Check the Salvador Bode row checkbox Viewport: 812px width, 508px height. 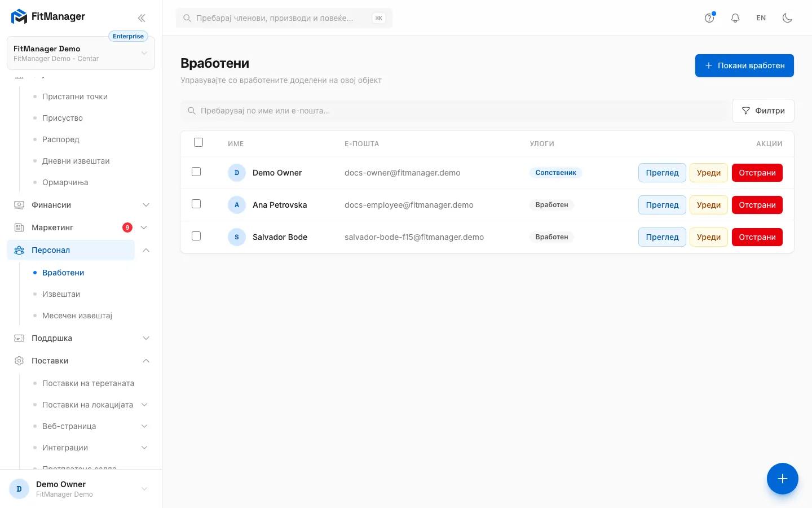pos(196,236)
